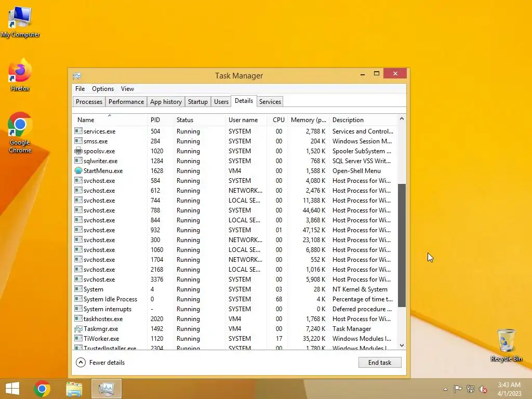Open the View menu
The height and width of the screenshot is (399, 532).
coord(127,88)
